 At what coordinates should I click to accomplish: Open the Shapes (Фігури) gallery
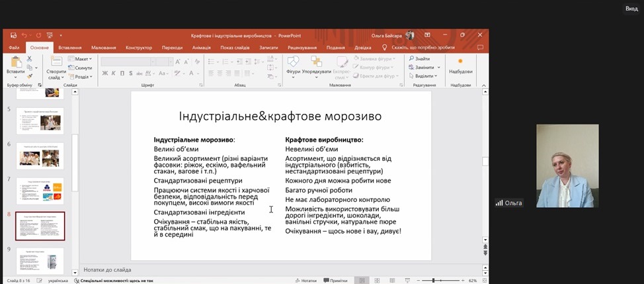(294, 62)
